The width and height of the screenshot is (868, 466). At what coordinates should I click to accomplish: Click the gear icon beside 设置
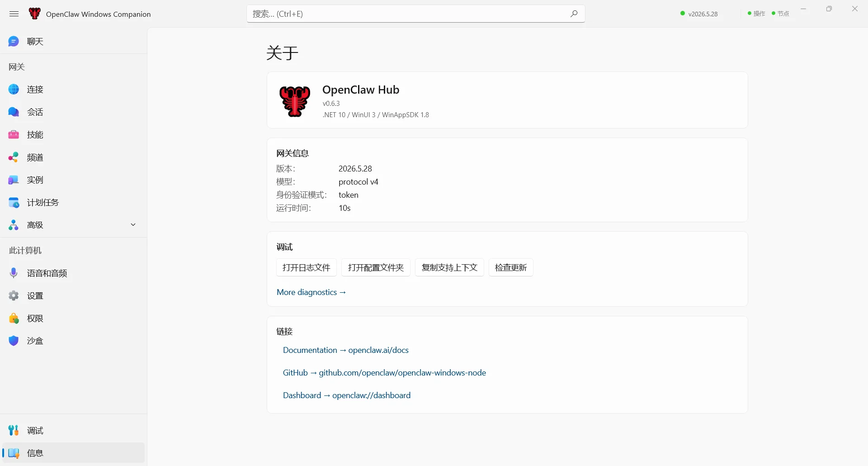click(x=14, y=296)
